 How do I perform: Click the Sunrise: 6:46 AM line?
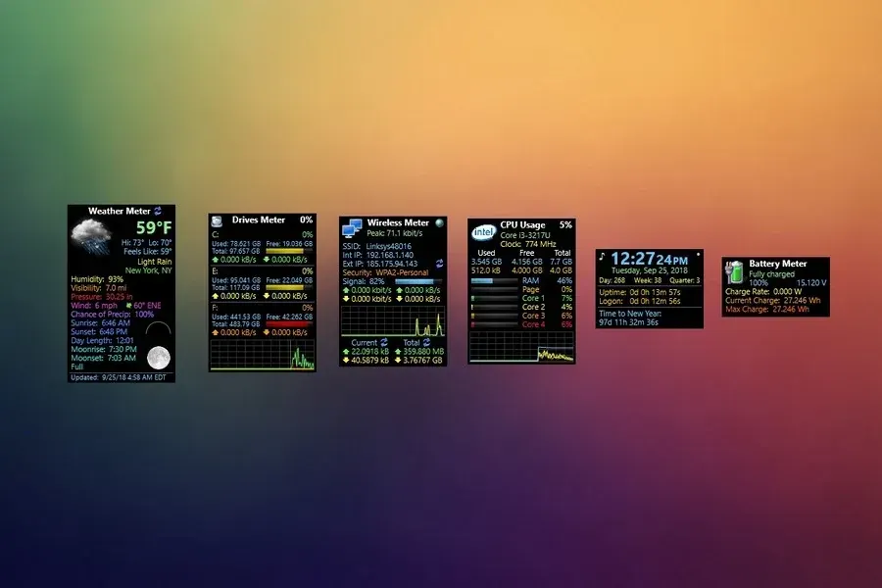(x=101, y=323)
